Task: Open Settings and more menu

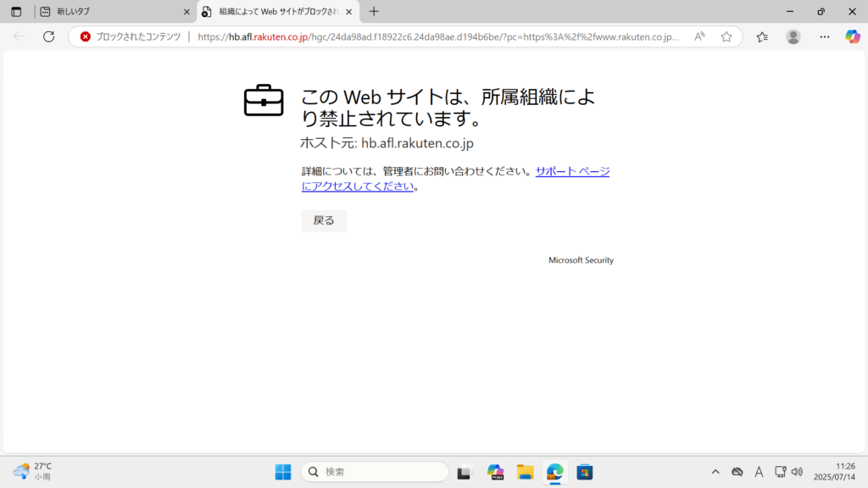Action: click(825, 36)
